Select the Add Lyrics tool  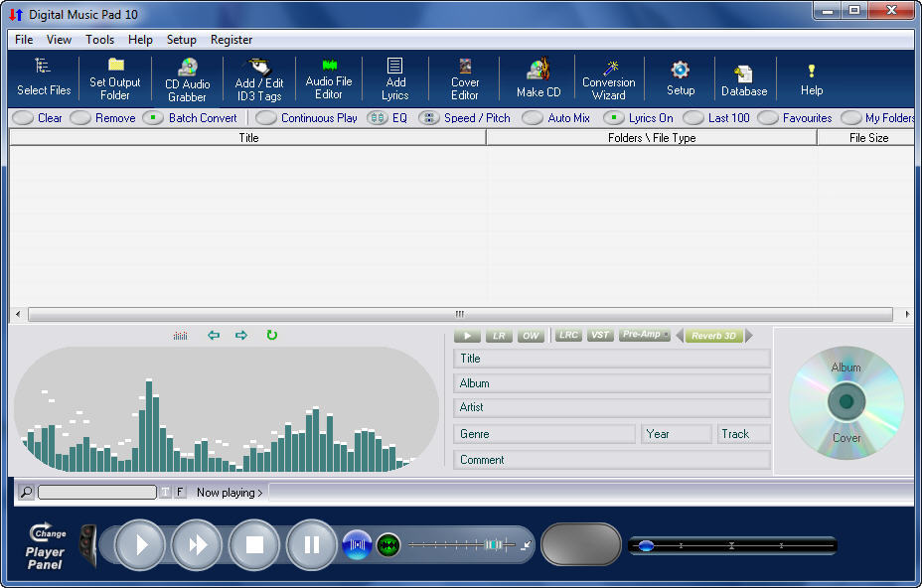(395, 78)
